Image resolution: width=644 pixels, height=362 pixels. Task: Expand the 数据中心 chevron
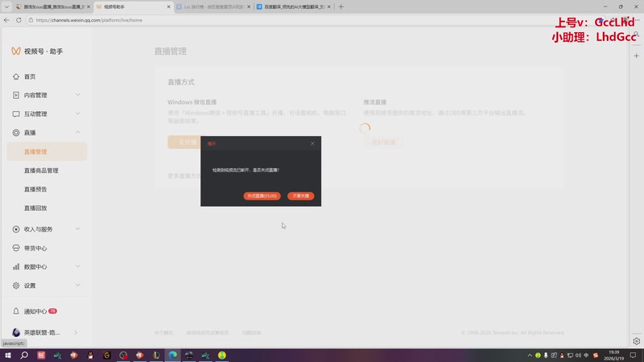pos(77,267)
